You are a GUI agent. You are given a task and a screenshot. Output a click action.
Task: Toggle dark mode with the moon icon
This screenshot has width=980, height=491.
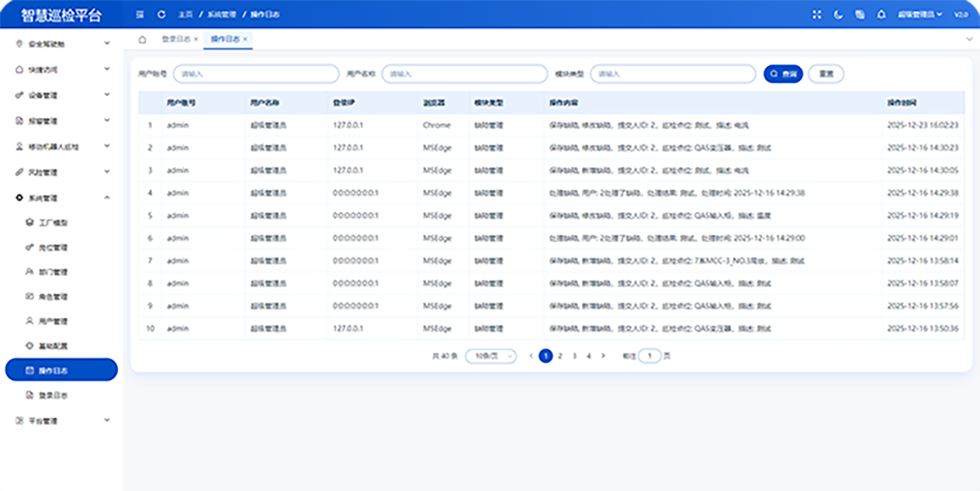[x=838, y=14]
